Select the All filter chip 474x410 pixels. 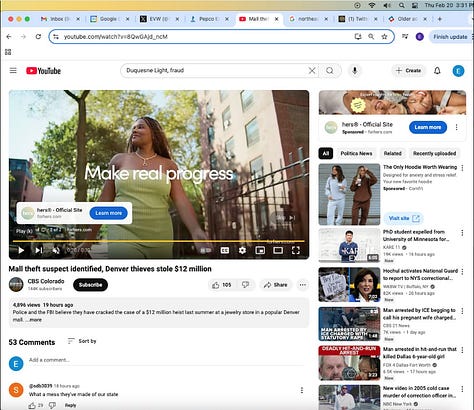[326, 153]
